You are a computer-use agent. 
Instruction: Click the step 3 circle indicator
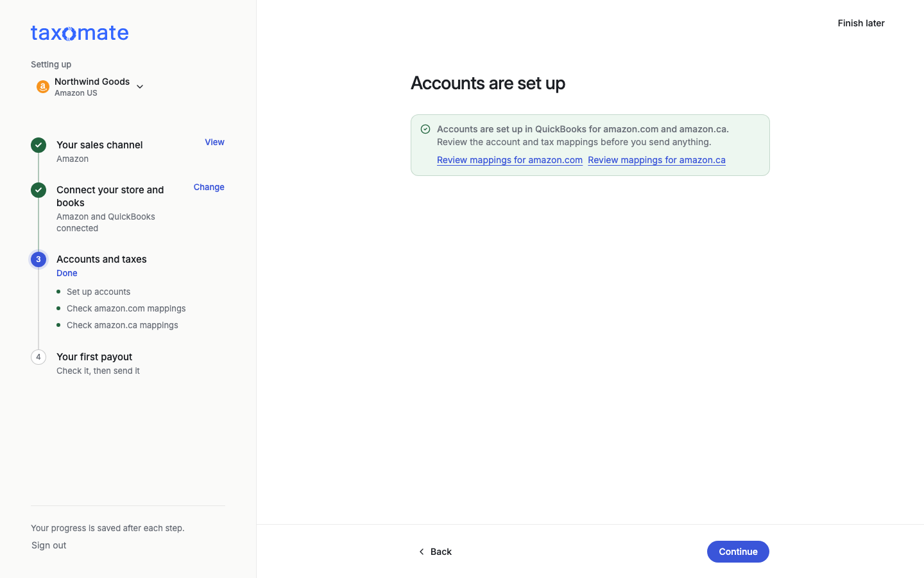(x=38, y=259)
